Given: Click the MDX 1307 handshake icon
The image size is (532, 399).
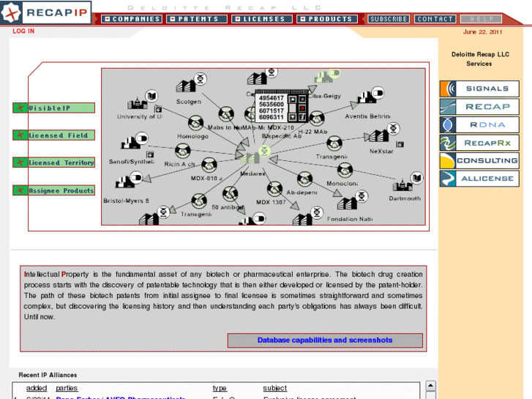Looking at the screenshot, I should pyautogui.click(x=274, y=189).
